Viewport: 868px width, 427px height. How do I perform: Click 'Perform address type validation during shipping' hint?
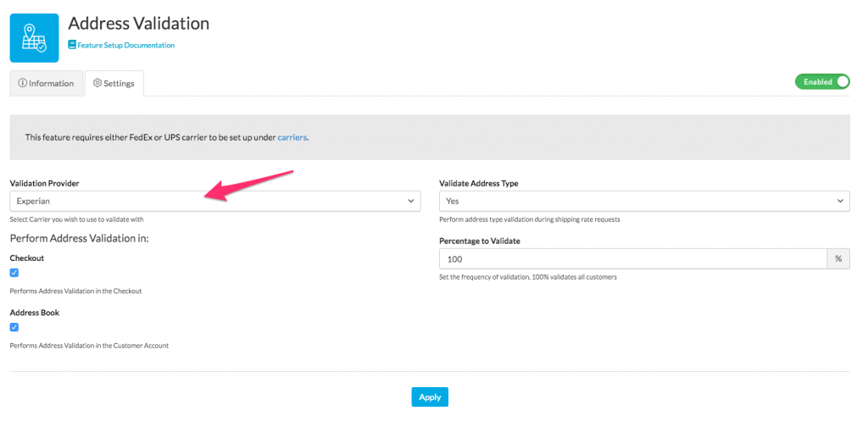[529, 219]
